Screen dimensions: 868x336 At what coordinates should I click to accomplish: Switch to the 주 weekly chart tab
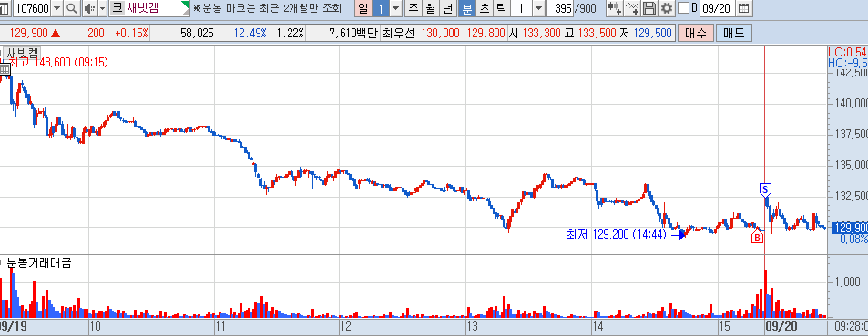(413, 8)
